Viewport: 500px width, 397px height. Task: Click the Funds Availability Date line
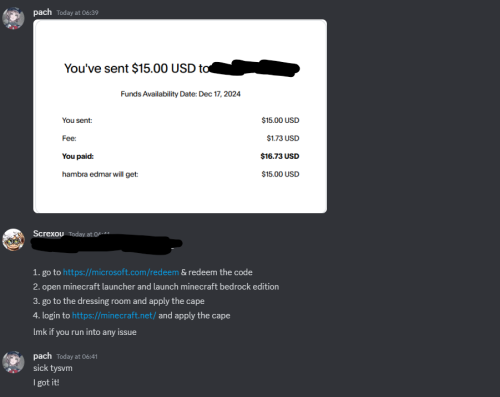point(180,94)
